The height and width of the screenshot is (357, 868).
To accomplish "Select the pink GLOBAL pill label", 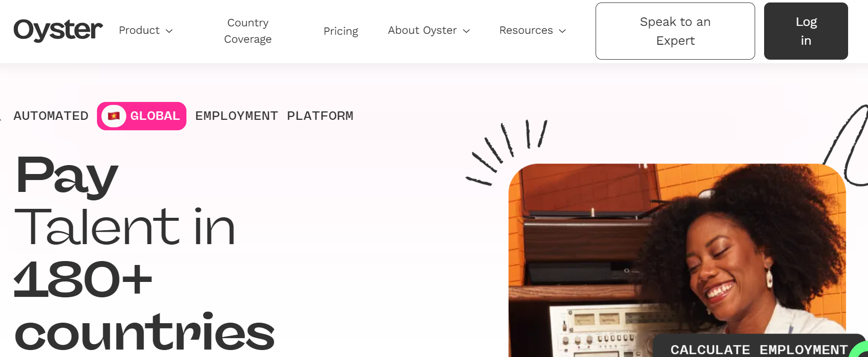I will point(142,116).
